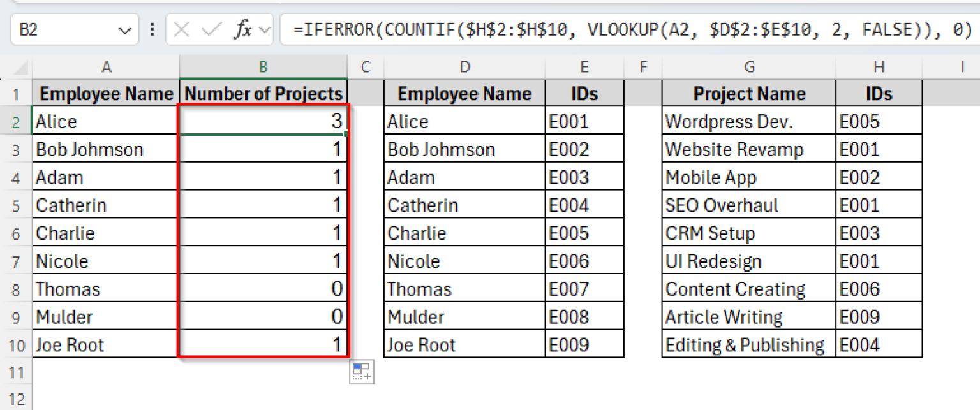The width and height of the screenshot is (980, 410).
Task: Select cell E2 showing E001
Action: [x=584, y=121]
